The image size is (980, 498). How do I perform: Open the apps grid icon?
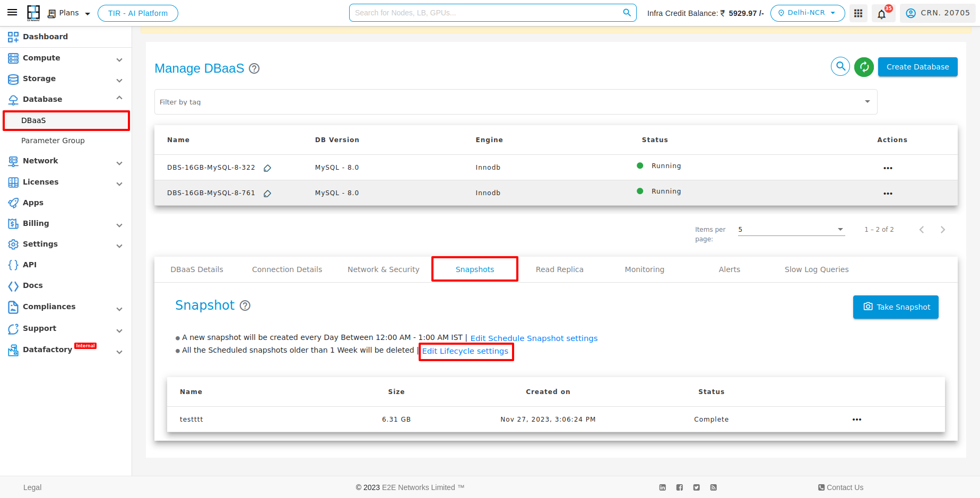click(858, 13)
